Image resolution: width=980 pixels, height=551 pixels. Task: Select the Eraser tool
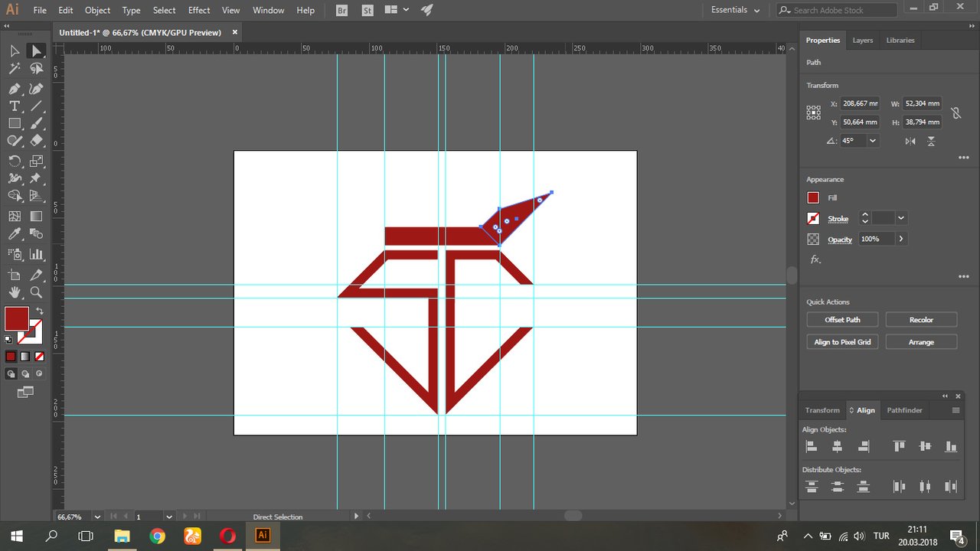[36, 142]
